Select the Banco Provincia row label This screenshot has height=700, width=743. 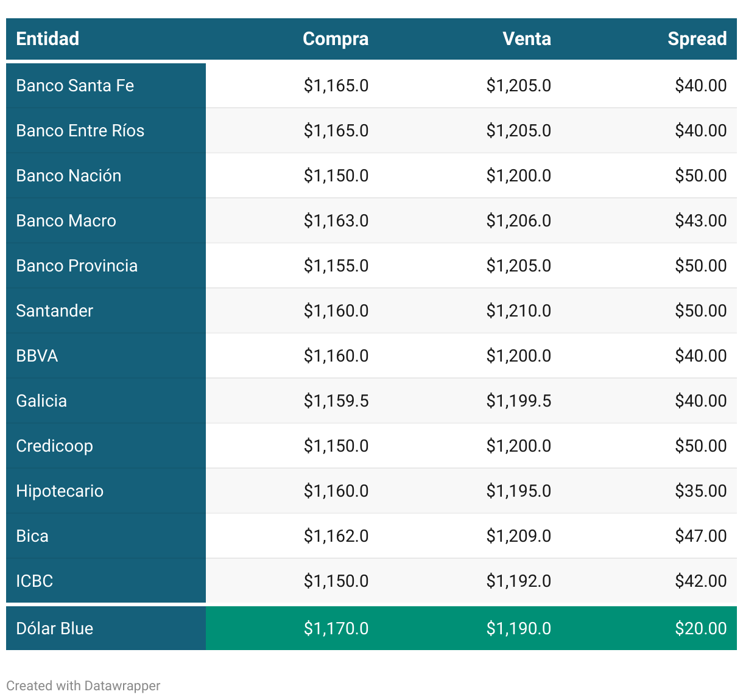click(77, 266)
